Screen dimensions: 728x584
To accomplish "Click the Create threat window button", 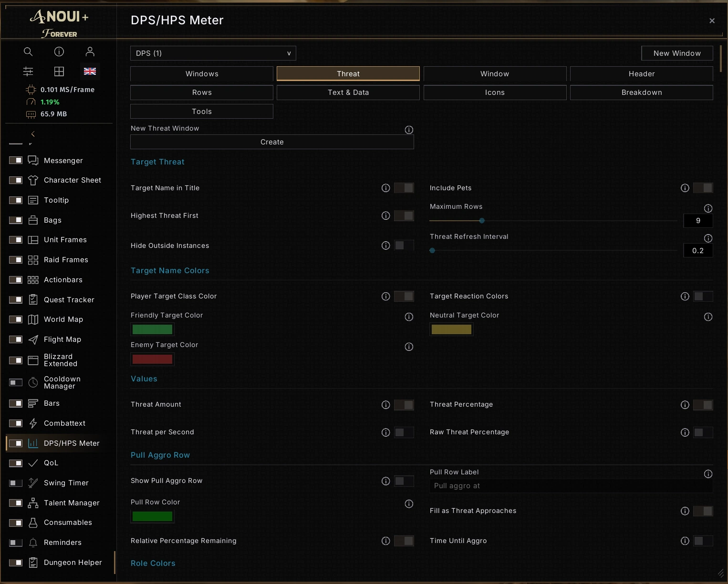I will click(272, 142).
